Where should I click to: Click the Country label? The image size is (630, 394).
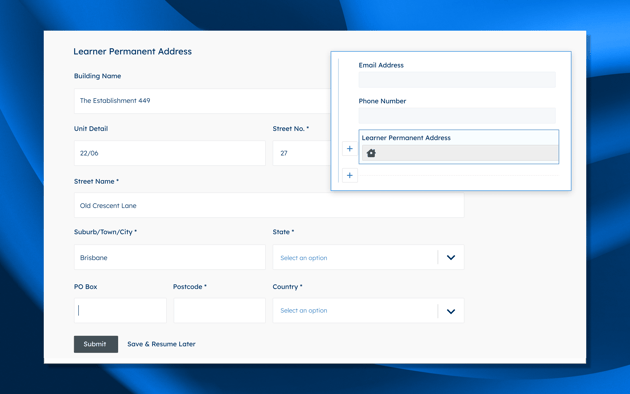[x=287, y=287]
